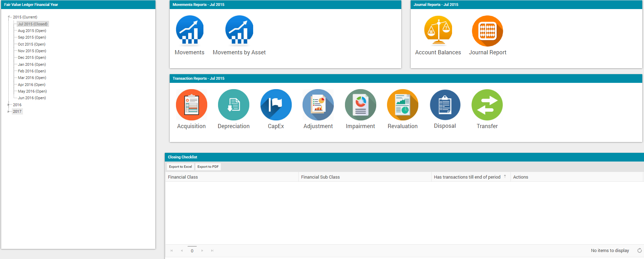The height and width of the screenshot is (259, 644).
Task: Click the Journal Report label
Action: [x=488, y=52]
